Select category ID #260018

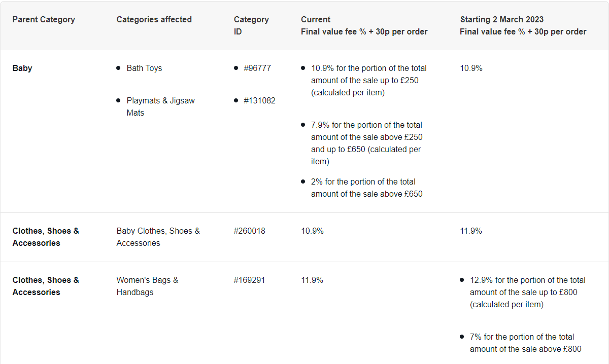pos(249,231)
